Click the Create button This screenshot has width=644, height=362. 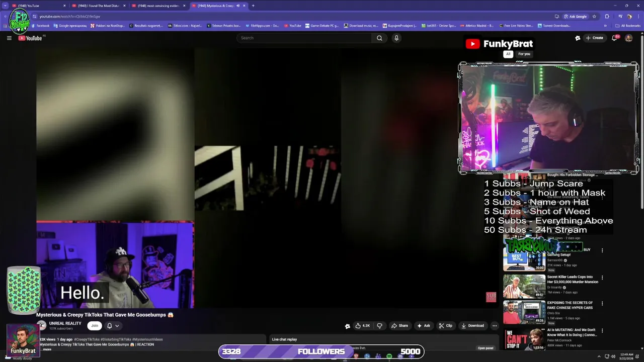pos(594,38)
